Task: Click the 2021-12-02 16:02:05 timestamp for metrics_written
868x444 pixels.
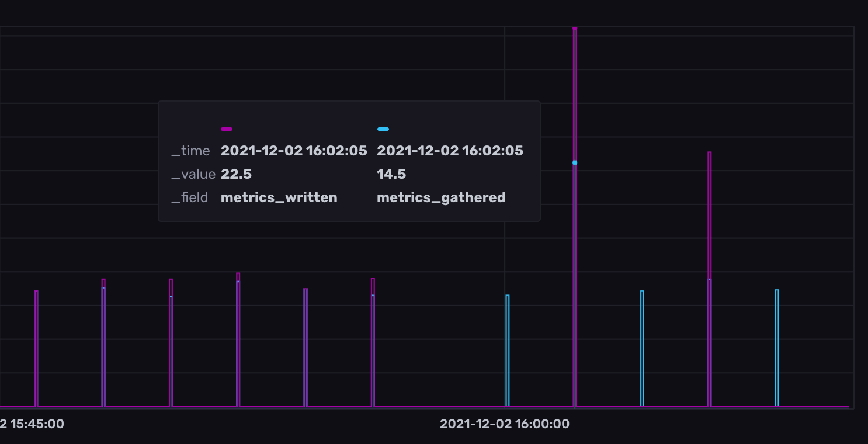Action: [x=294, y=150]
